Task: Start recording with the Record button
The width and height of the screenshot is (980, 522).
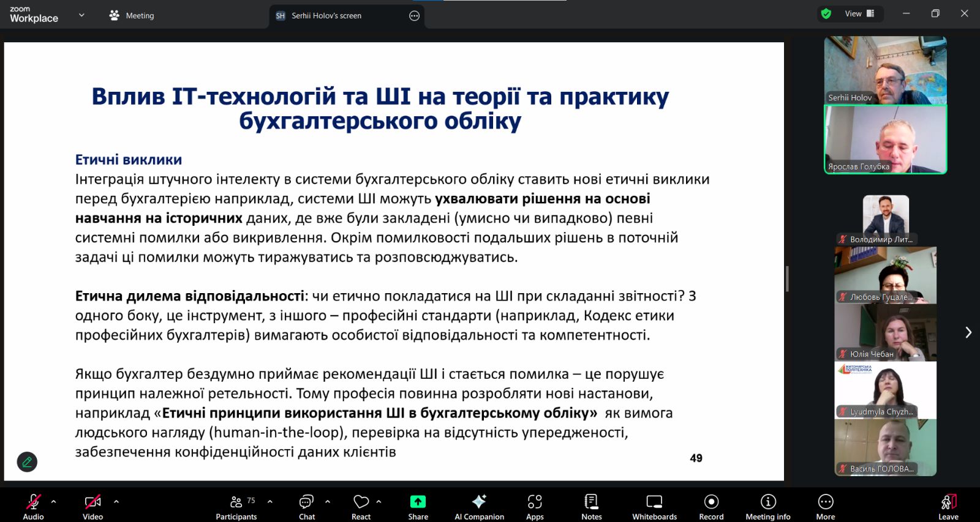Action: [x=711, y=507]
